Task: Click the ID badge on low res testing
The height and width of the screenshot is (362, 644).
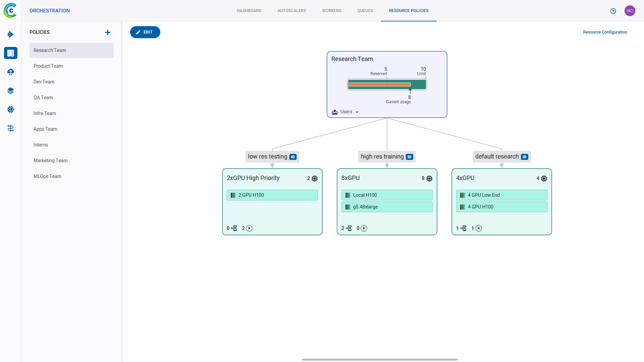Action: 293,157
